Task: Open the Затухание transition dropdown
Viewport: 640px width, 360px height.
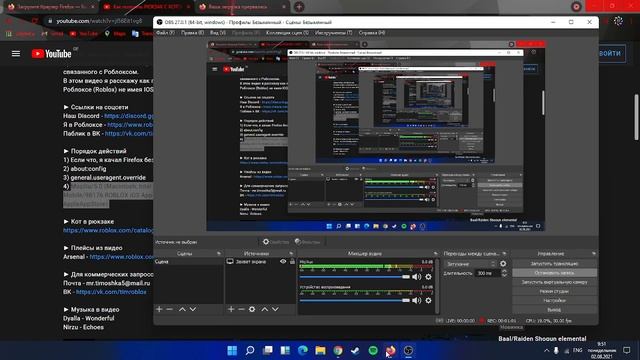Action: (470, 264)
